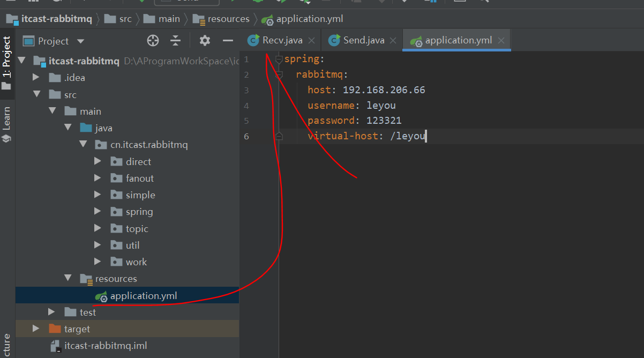Select simple package in tree
Screen dimensions: 644x358
click(140, 195)
